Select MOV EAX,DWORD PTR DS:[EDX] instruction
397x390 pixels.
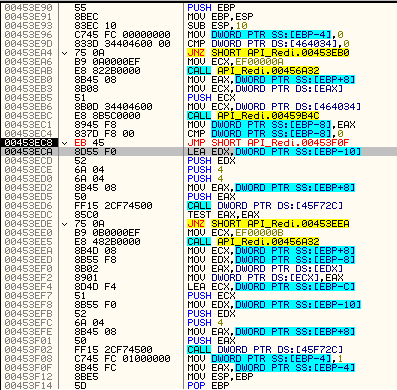(x=265, y=268)
